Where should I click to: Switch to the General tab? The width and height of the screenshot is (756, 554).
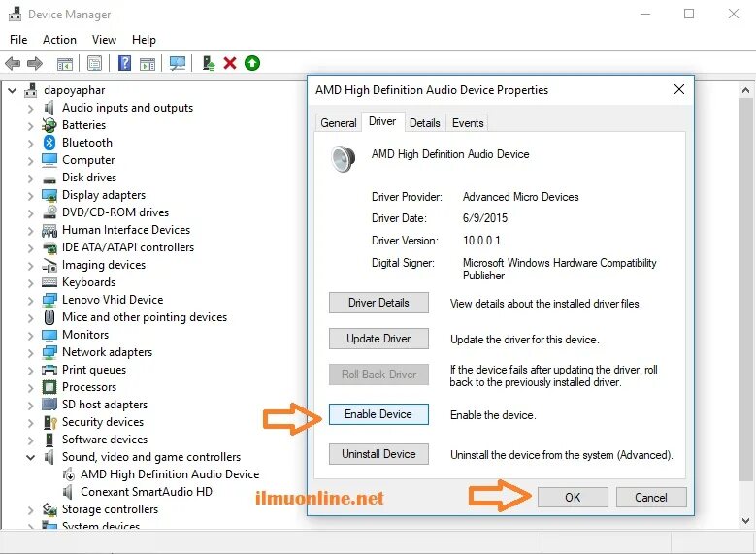point(339,123)
